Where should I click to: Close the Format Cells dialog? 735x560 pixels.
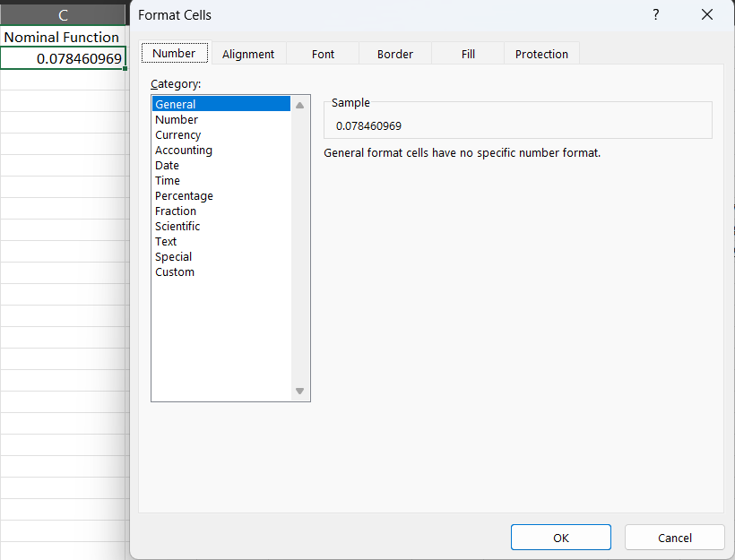(x=707, y=15)
